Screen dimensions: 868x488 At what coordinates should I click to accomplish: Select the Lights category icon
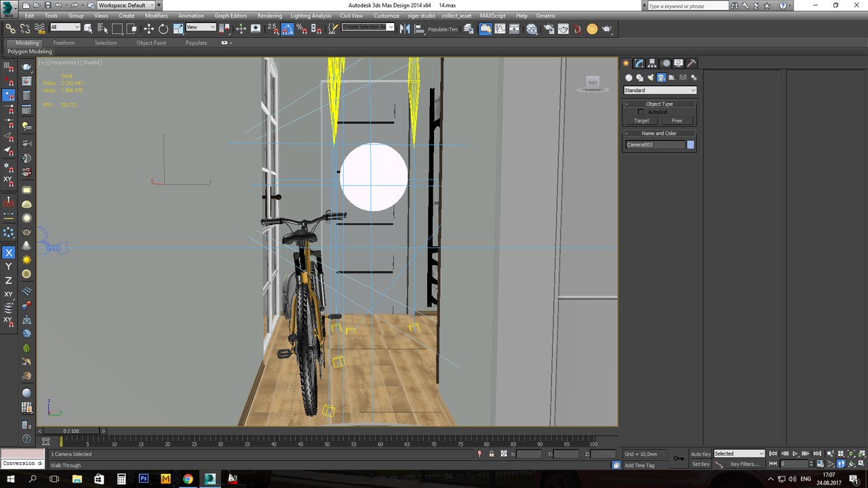[650, 77]
